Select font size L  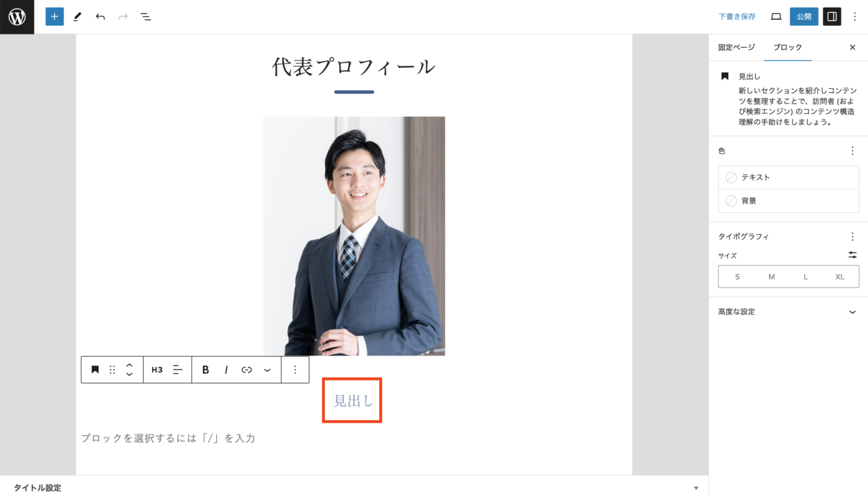click(806, 277)
